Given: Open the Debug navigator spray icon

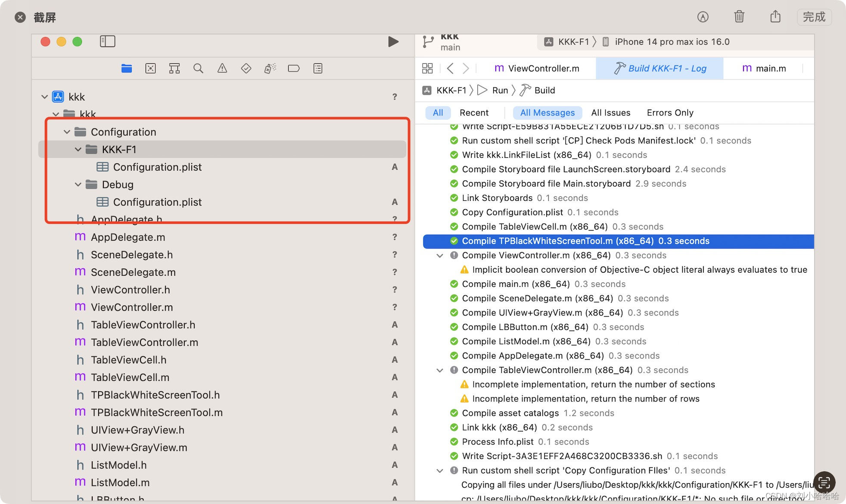Looking at the screenshot, I should [x=270, y=68].
